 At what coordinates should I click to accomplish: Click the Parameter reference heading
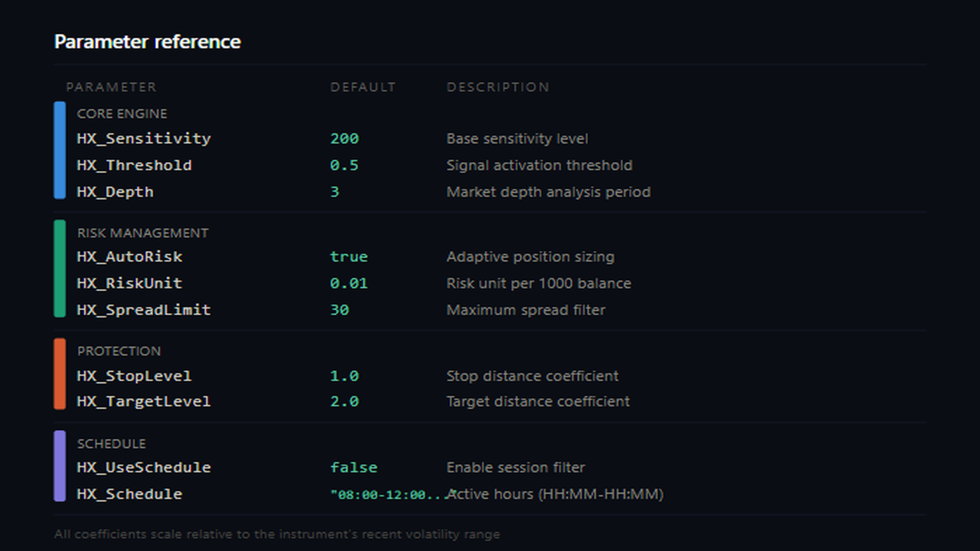[147, 42]
